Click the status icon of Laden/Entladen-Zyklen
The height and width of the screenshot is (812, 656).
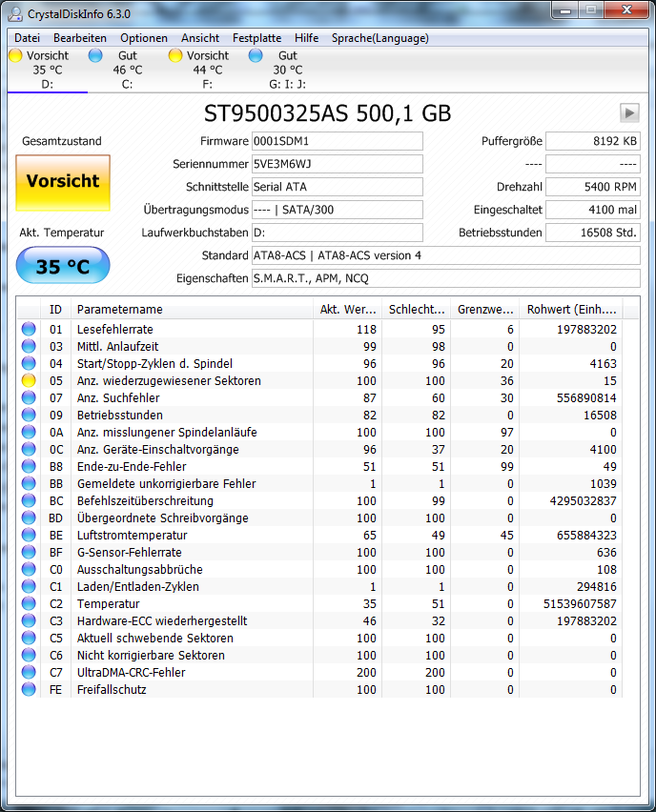pyautogui.click(x=29, y=586)
